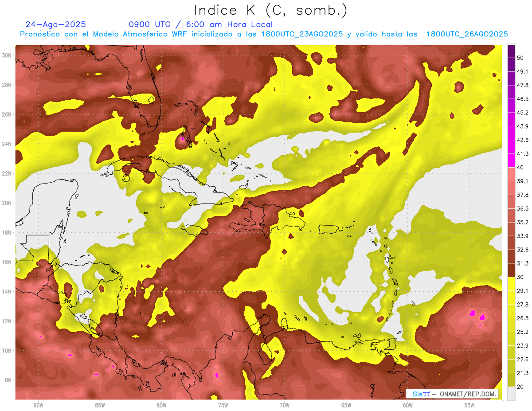Viewport: 532px width, 411px height.
Task: Click the dark brown swatch above legend value 30
Action: pyautogui.click(x=512, y=270)
